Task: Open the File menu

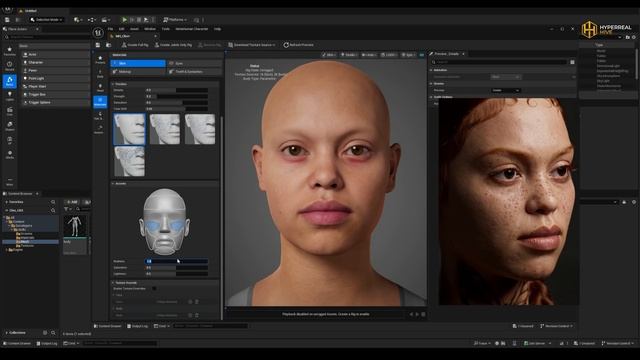Action: pos(110,29)
